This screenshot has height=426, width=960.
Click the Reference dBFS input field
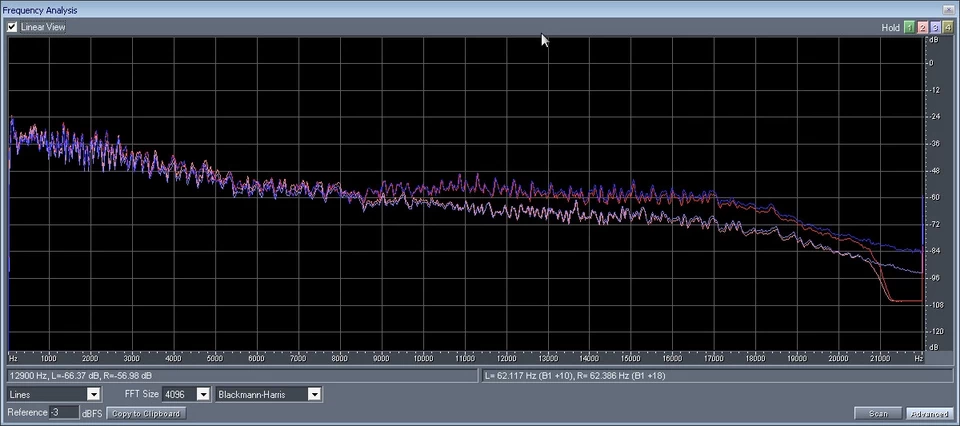(63, 413)
